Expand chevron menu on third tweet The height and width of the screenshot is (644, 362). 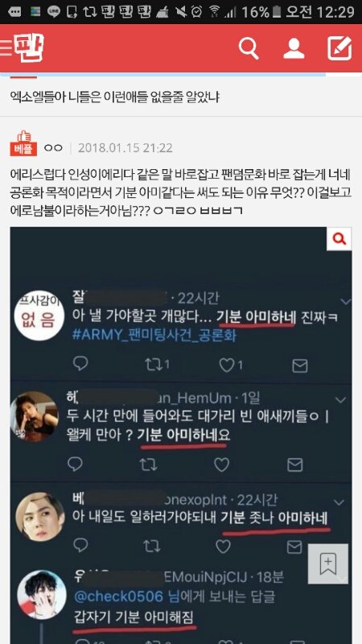339,502
